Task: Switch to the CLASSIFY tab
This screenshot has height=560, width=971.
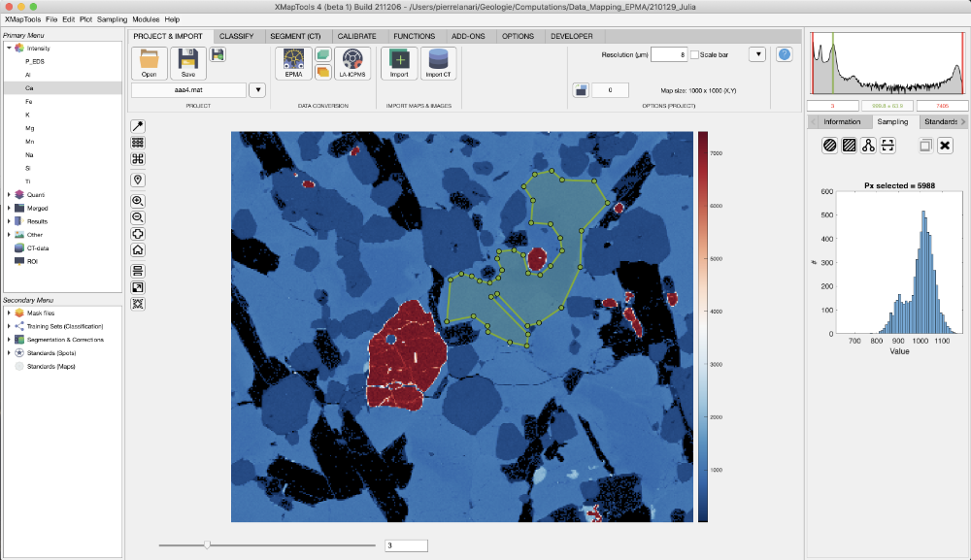Action: pos(237,36)
